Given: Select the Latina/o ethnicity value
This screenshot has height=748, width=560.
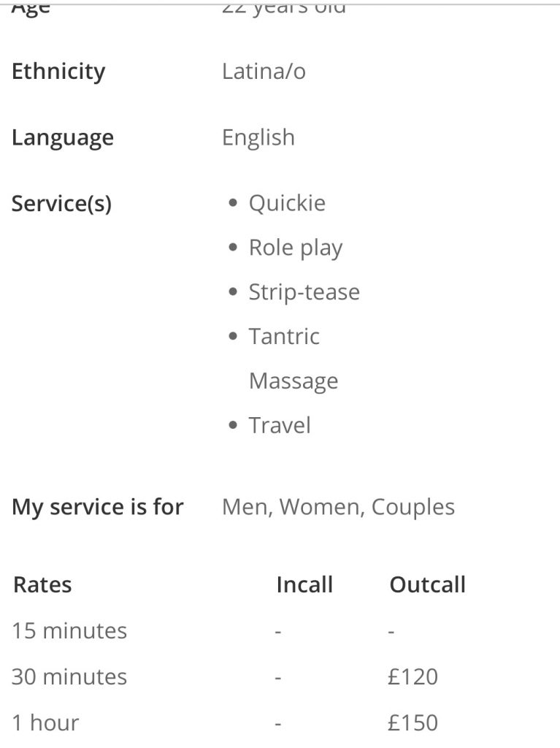Looking at the screenshot, I should click(x=264, y=72).
